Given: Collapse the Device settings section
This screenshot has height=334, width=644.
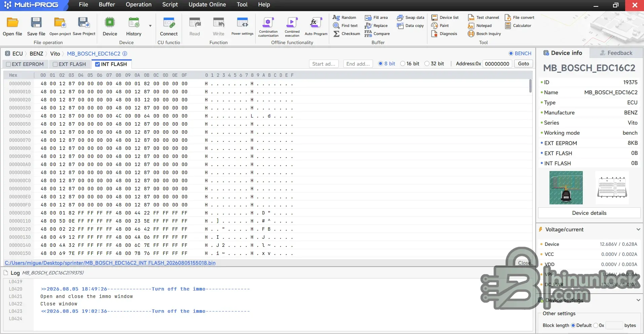Looking at the screenshot, I should point(638,300).
